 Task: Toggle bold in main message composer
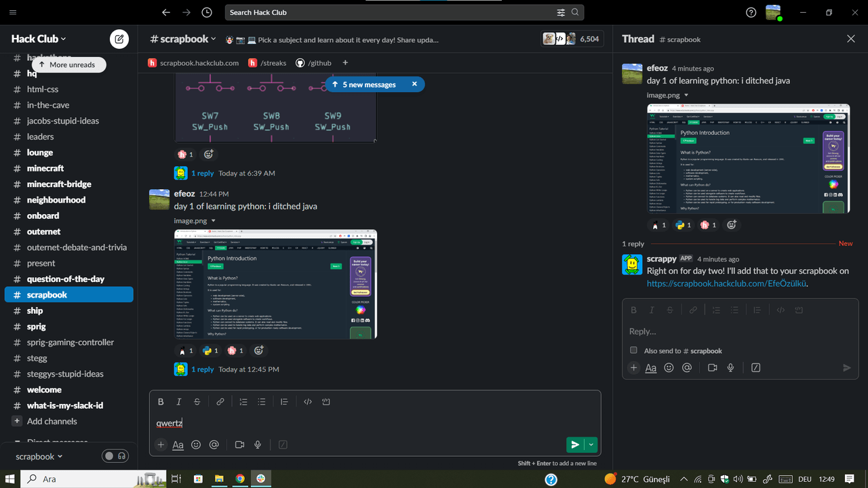tap(161, 402)
